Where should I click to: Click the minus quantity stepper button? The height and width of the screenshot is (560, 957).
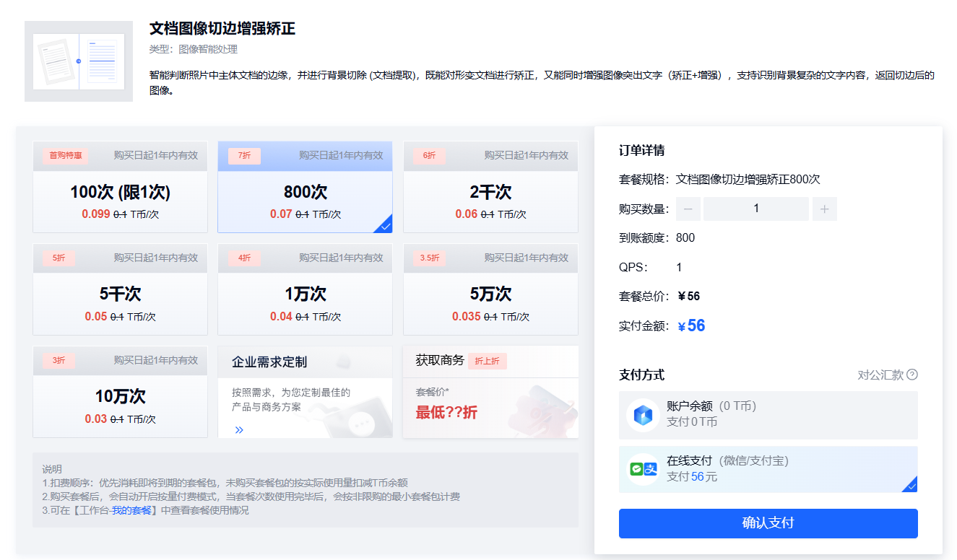tap(688, 209)
